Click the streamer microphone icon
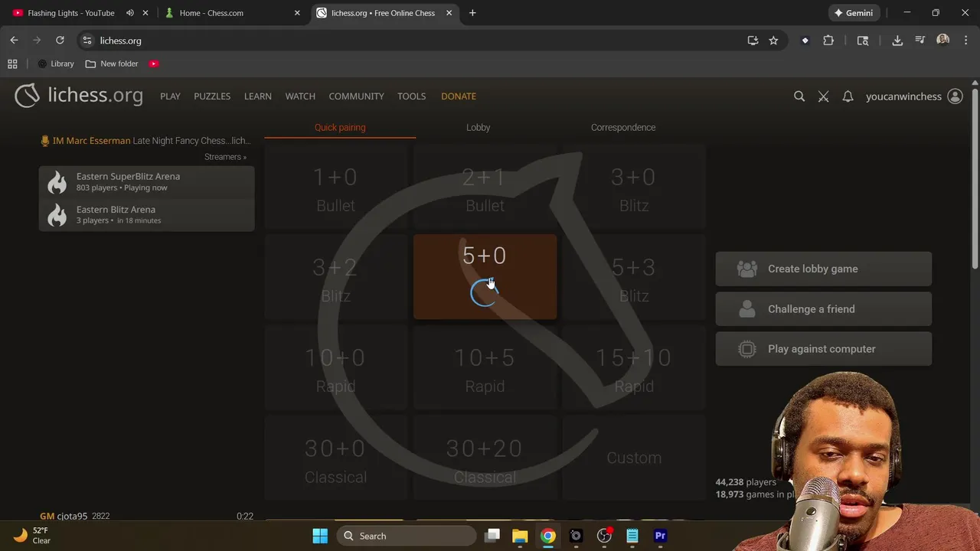The image size is (980, 551). point(45,141)
